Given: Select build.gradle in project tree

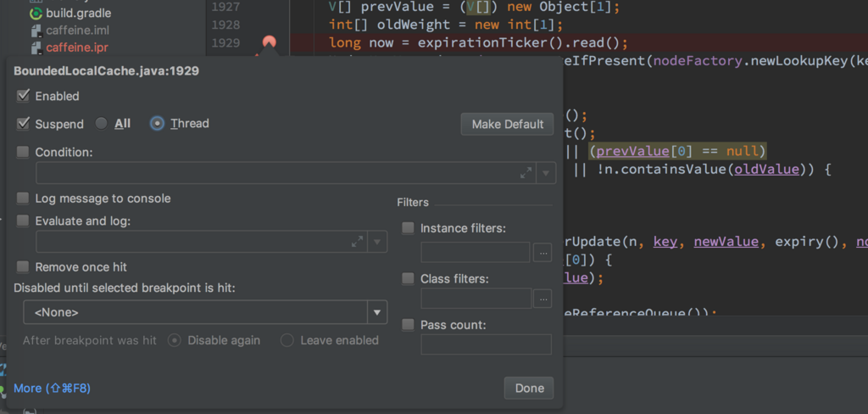Looking at the screenshot, I should coord(78,13).
